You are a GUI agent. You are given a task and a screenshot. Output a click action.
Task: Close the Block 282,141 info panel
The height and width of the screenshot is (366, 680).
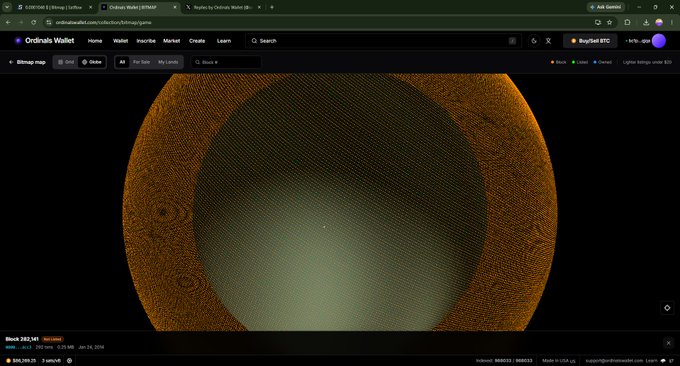[668, 343]
